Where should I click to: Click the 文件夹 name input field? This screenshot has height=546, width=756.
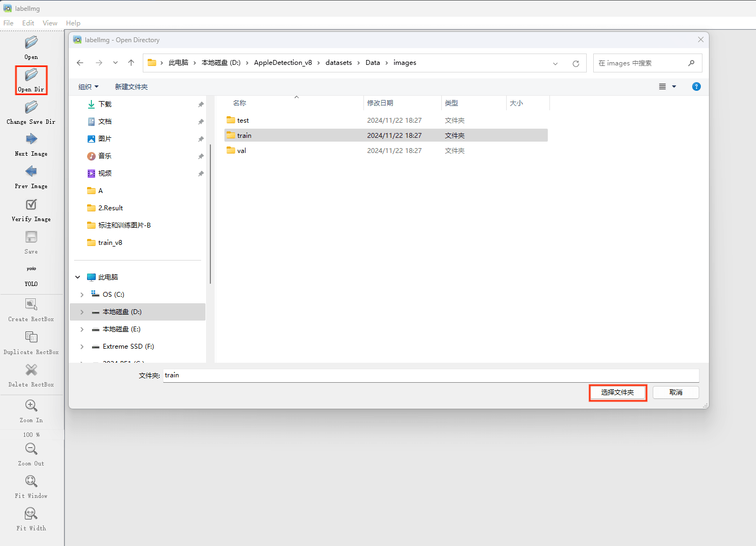[430, 375]
